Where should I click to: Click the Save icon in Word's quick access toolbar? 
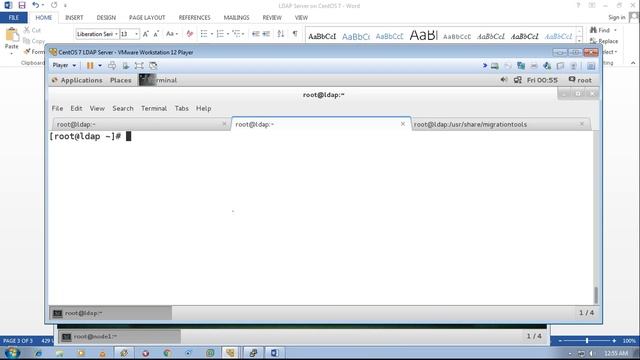(x=22, y=5)
